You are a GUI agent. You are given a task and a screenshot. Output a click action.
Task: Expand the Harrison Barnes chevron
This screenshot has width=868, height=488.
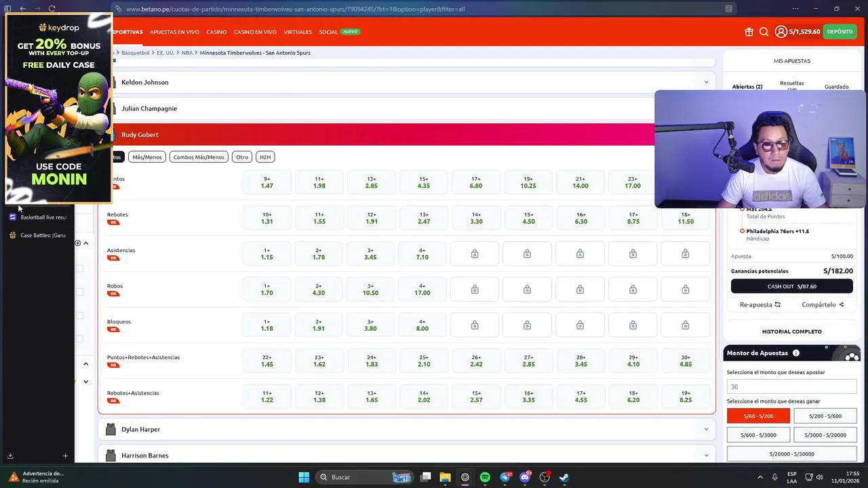(706, 455)
